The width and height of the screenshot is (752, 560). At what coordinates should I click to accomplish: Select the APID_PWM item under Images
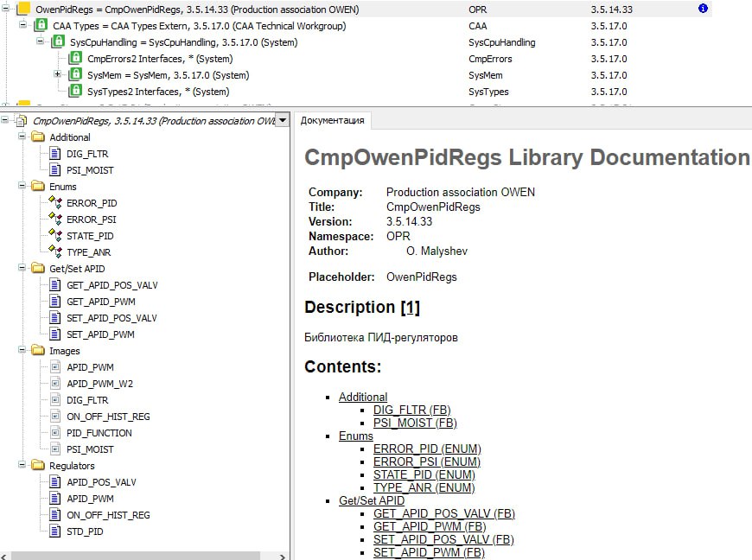[x=90, y=367]
